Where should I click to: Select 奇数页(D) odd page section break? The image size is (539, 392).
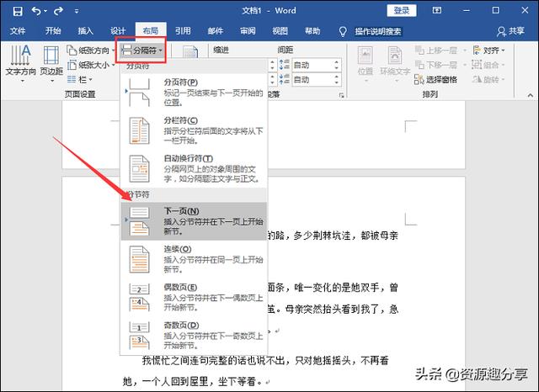pyautogui.click(x=194, y=335)
